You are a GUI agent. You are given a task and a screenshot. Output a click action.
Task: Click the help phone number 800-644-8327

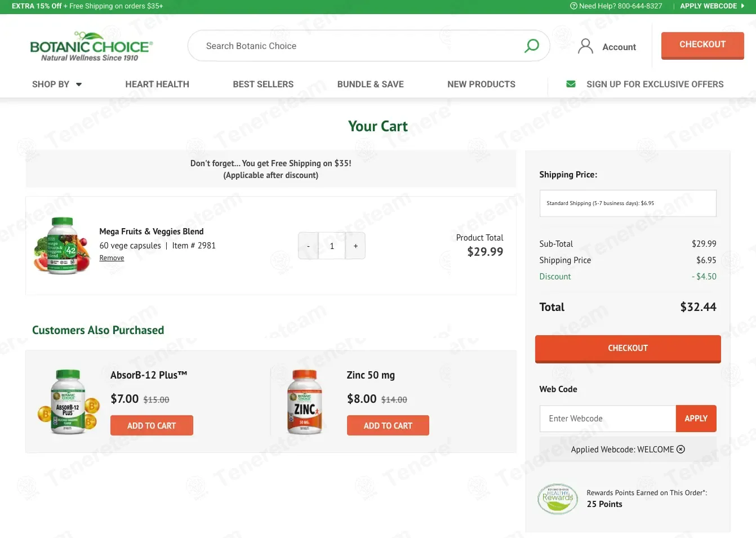point(640,6)
